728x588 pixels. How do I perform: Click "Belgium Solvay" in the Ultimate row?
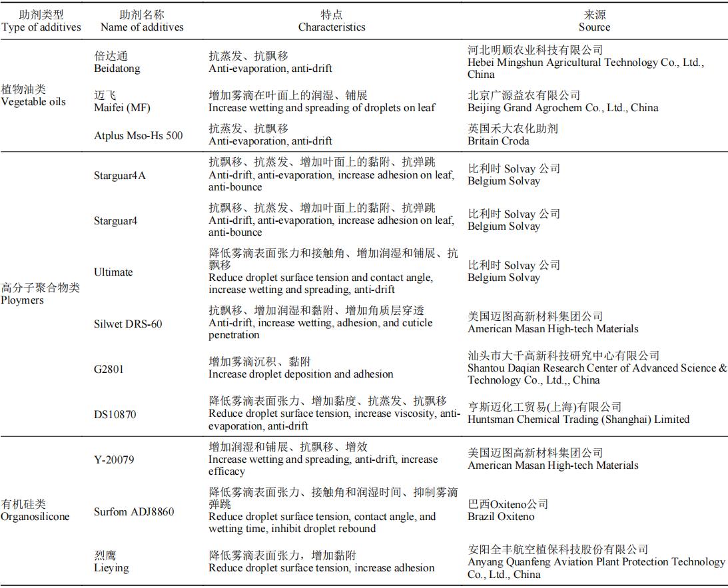504,278
